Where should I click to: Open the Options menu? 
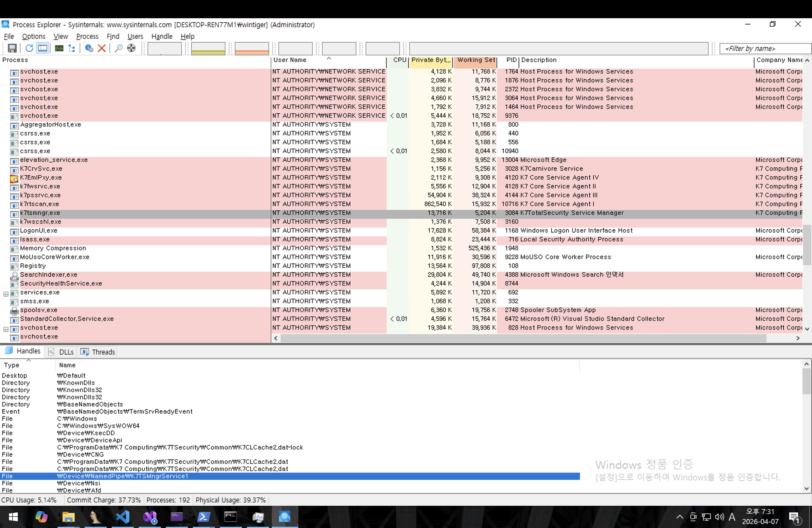pyautogui.click(x=33, y=36)
